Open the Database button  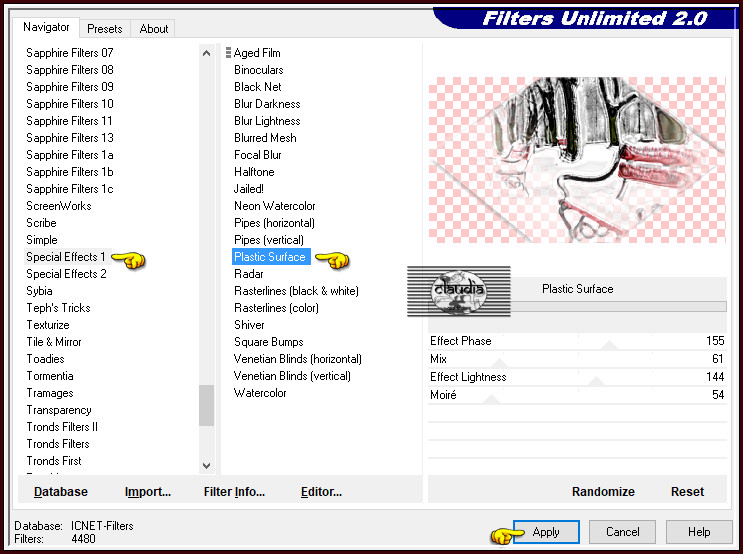pos(61,492)
